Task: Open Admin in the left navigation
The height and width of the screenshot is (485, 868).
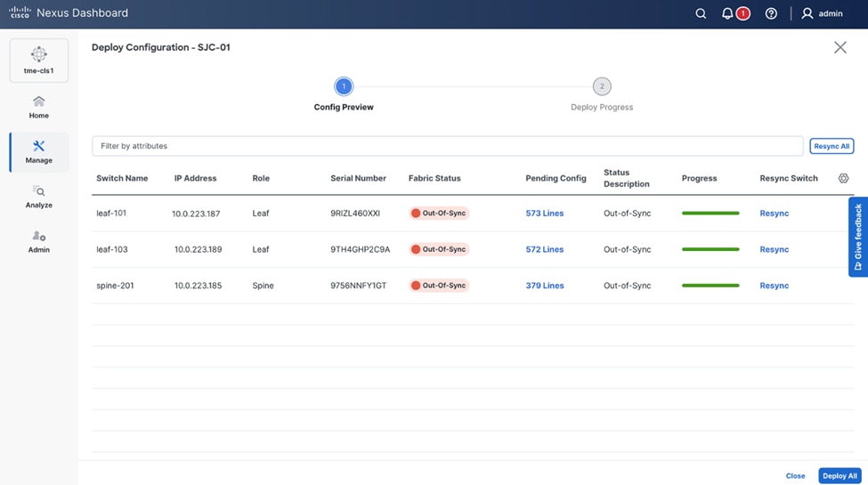Action: [x=39, y=242]
